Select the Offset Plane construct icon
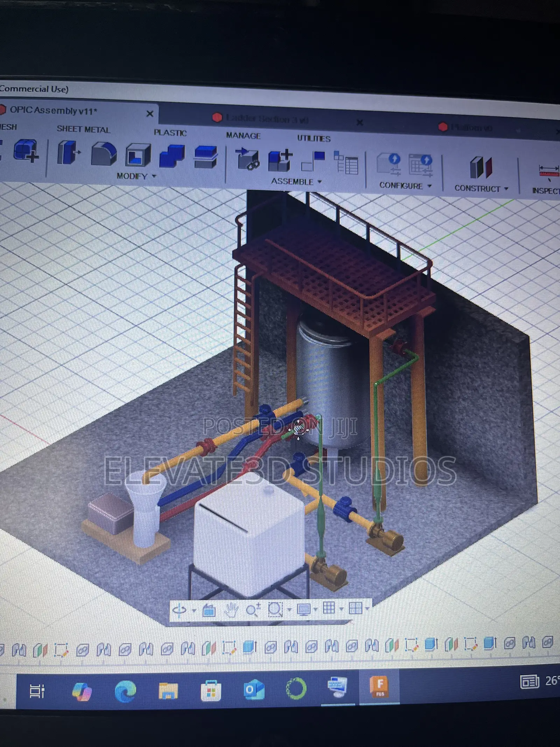Screen dimensions: 560x747 481,167
